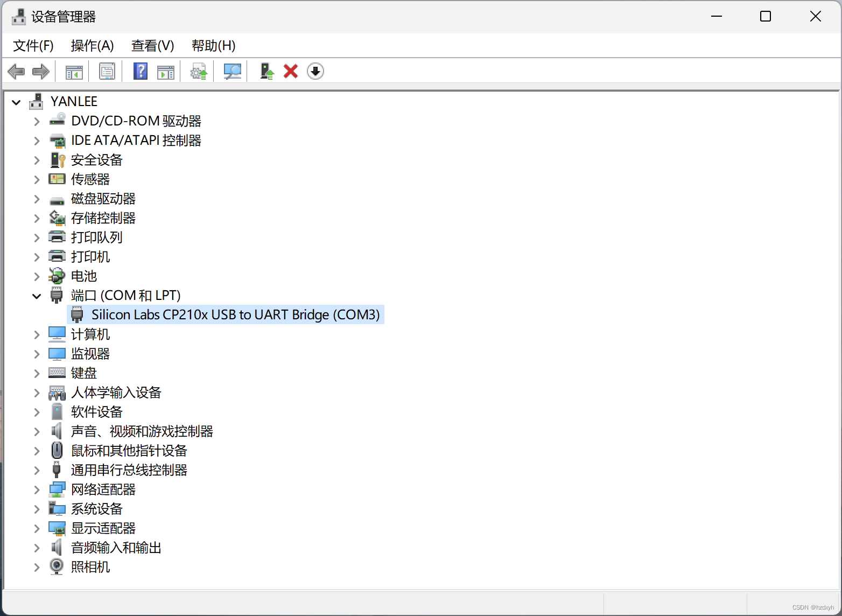Click the 照相机 webcam icon
The height and width of the screenshot is (616, 842).
pos(57,566)
